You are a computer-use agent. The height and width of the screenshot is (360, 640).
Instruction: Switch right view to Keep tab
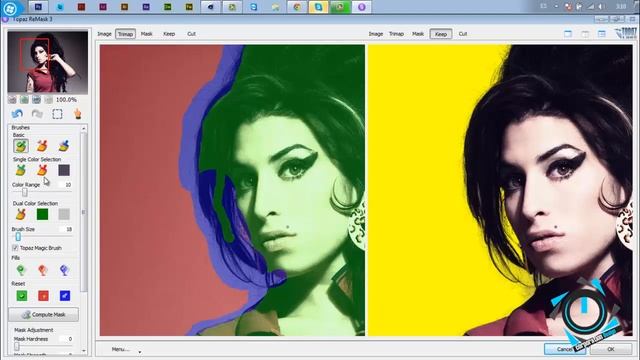click(441, 34)
